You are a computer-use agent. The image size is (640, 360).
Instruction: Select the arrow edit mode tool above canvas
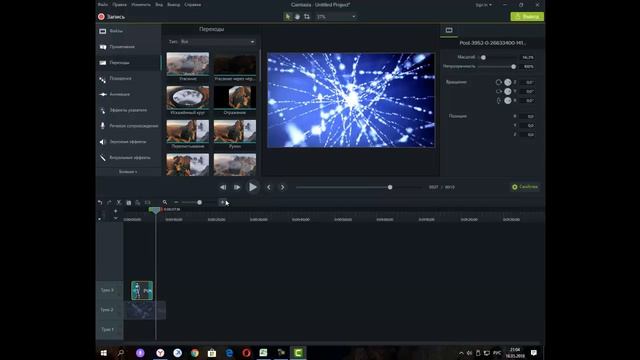click(x=287, y=17)
